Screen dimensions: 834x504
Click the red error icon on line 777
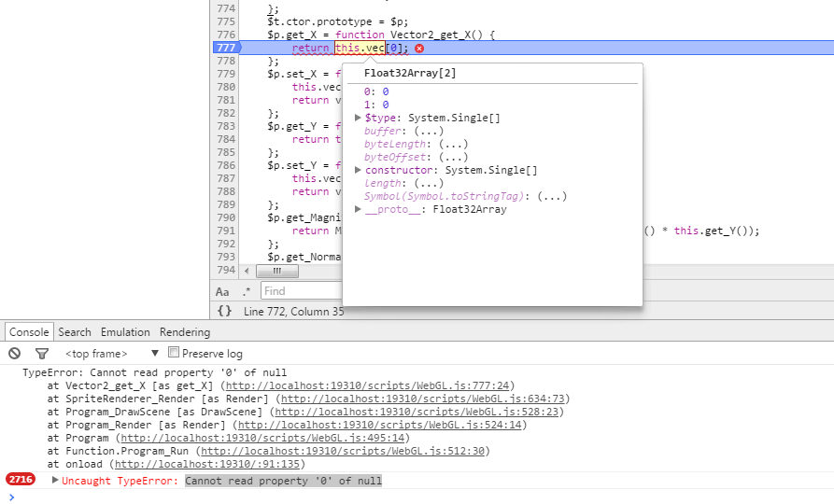coord(419,49)
